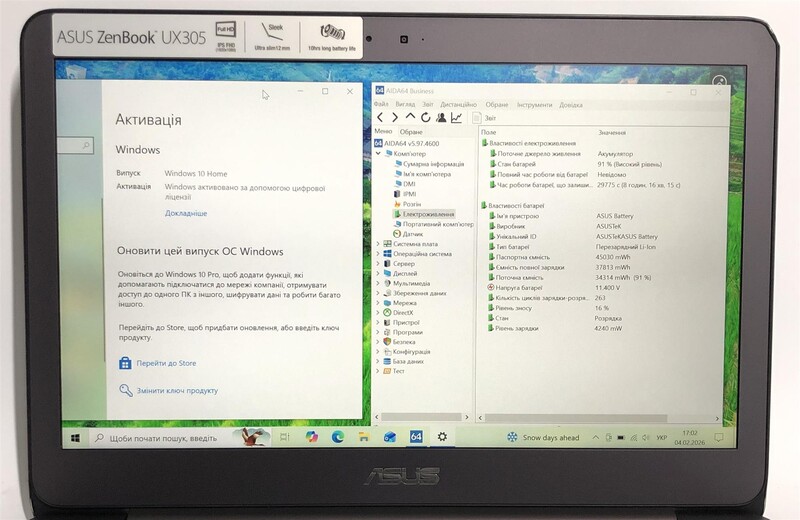Go back in AIDA64 toolbar
Viewport: 800px width, 520px height.
point(380,117)
